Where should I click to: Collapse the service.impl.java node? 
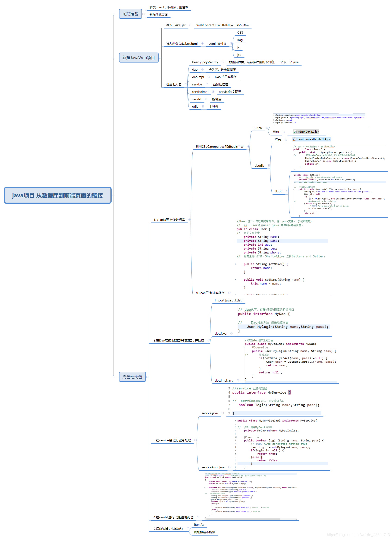(x=229, y=467)
